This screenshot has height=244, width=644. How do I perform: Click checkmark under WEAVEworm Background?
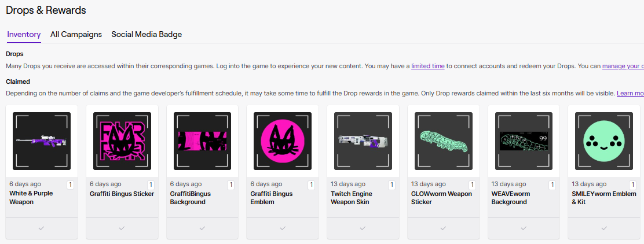click(524, 228)
